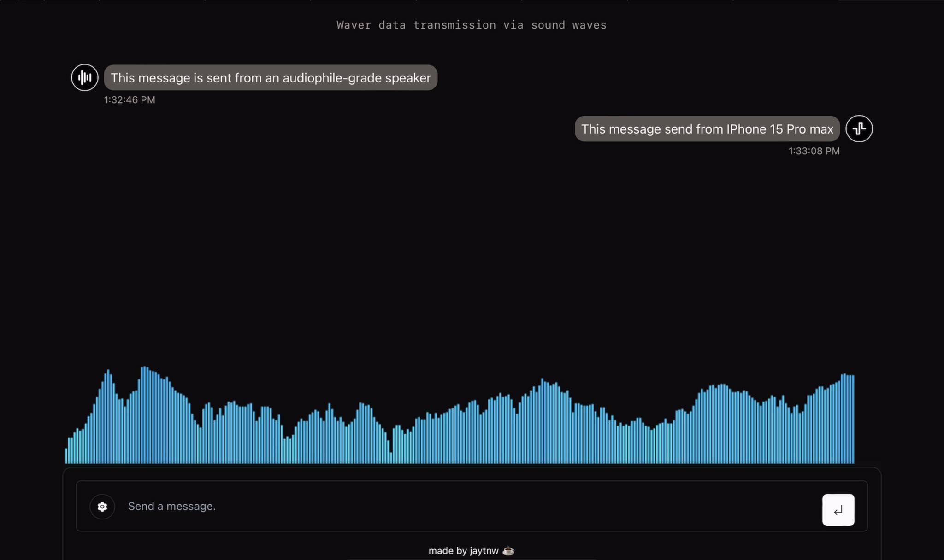944x560 pixels.
Task: Click the coffee cup emoji in footer
Action: click(508, 551)
